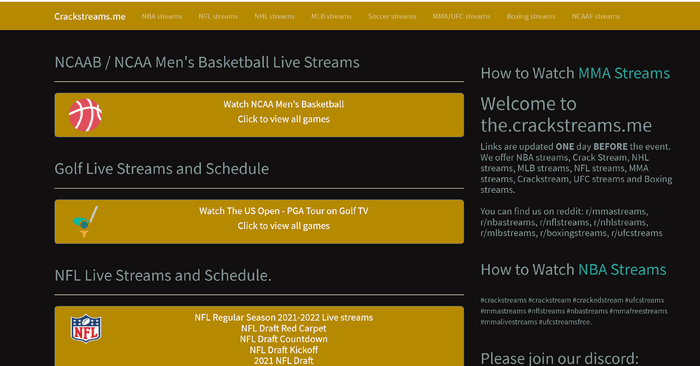Click the NFL Draft Red Carpet text
Screen dimensions: 700x366
click(x=283, y=329)
